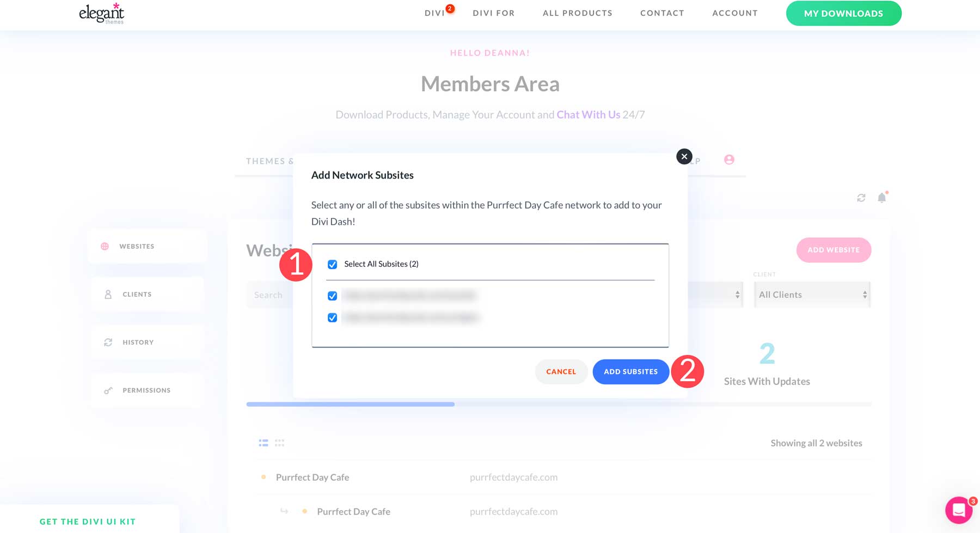Click the Elegant Themes logo

click(x=101, y=14)
